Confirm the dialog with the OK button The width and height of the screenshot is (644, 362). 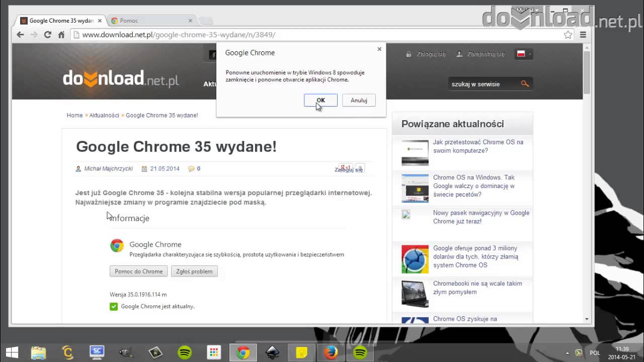[320, 100]
